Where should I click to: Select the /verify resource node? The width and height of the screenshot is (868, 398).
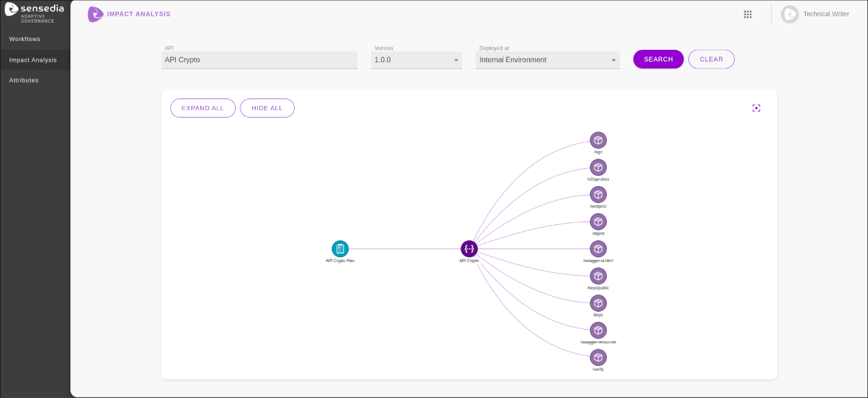598,357
